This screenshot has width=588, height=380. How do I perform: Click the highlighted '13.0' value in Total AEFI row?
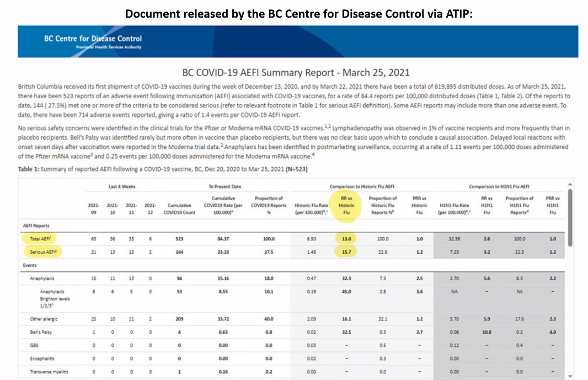pos(346,239)
